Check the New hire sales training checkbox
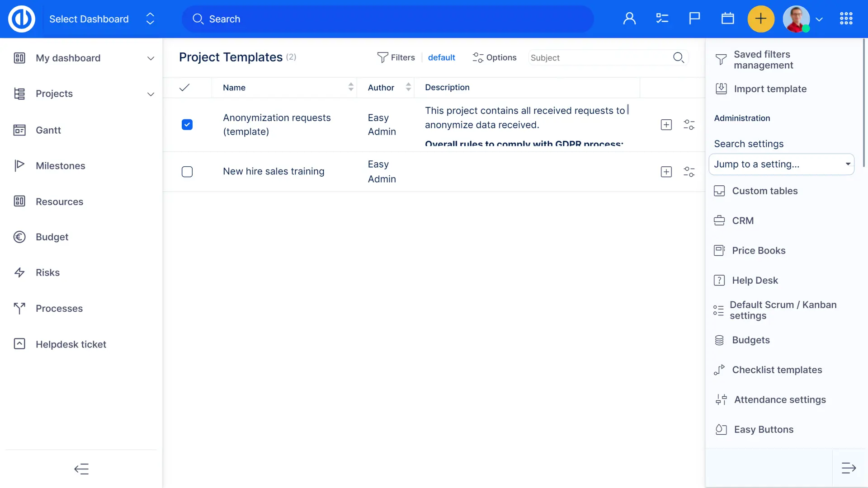The width and height of the screenshot is (868, 488). click(x=187, y=172)
